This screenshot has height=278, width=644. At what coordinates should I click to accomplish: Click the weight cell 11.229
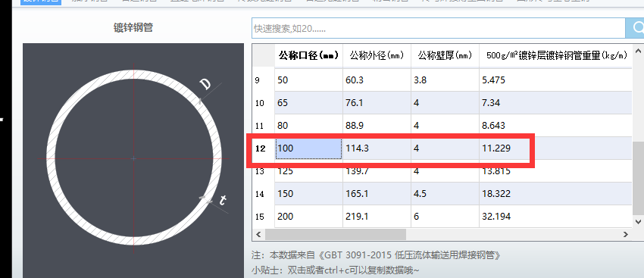click(555, 148)
